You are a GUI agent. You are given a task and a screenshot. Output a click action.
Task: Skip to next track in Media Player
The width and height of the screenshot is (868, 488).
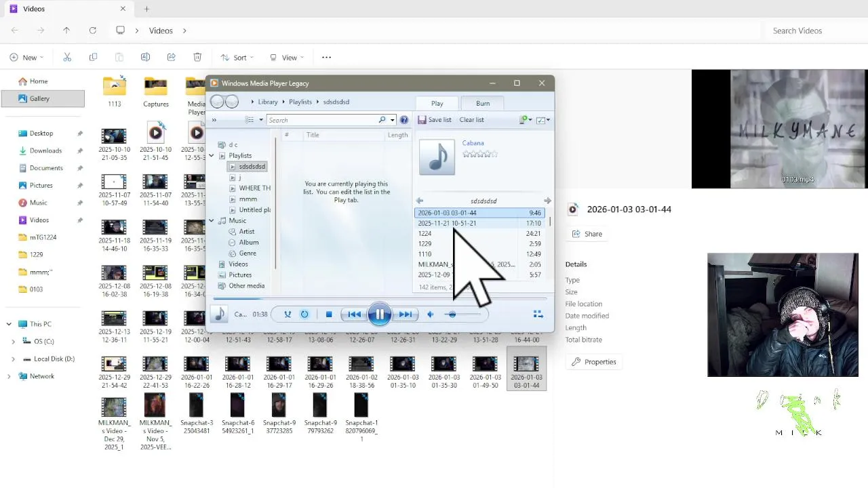pos(405,314)
